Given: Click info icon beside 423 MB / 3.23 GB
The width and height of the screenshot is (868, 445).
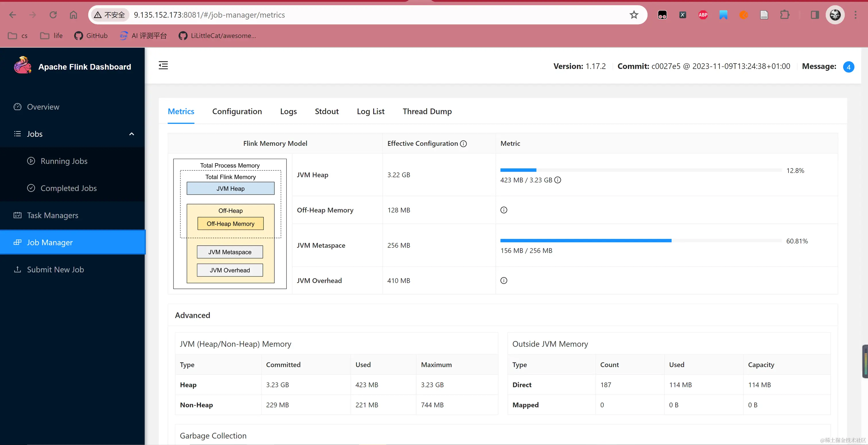Looking at the screenshot, I should pos(558,180).
